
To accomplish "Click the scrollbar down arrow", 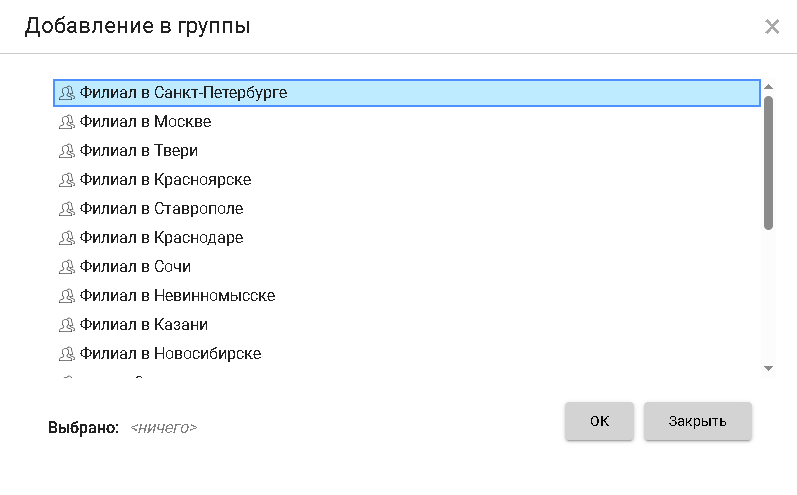I will 769,368.
